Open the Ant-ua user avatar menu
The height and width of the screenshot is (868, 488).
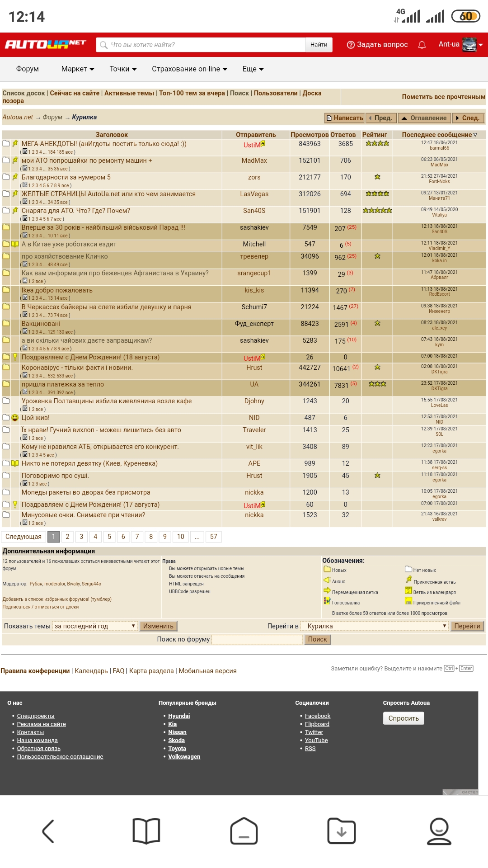pyautogui.click(x=470, y=45)
